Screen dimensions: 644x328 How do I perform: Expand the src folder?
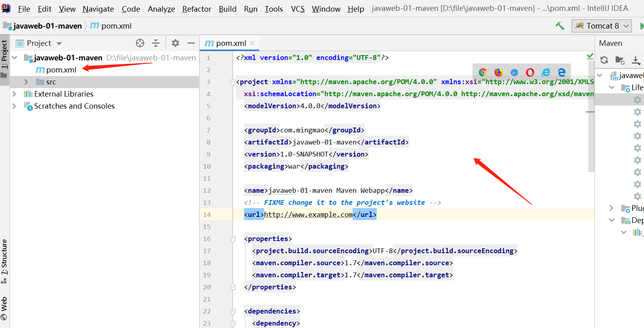pyautogui.click(x=26, y=82)
